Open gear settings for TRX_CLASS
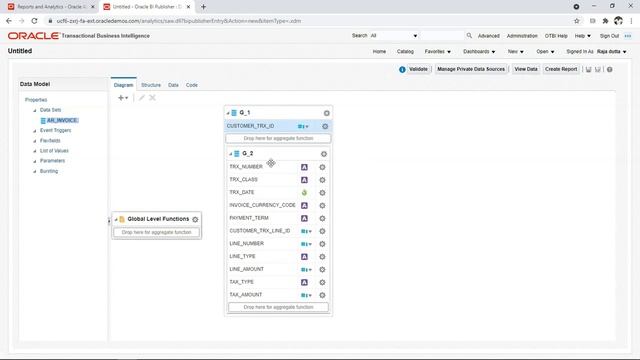 322,180
